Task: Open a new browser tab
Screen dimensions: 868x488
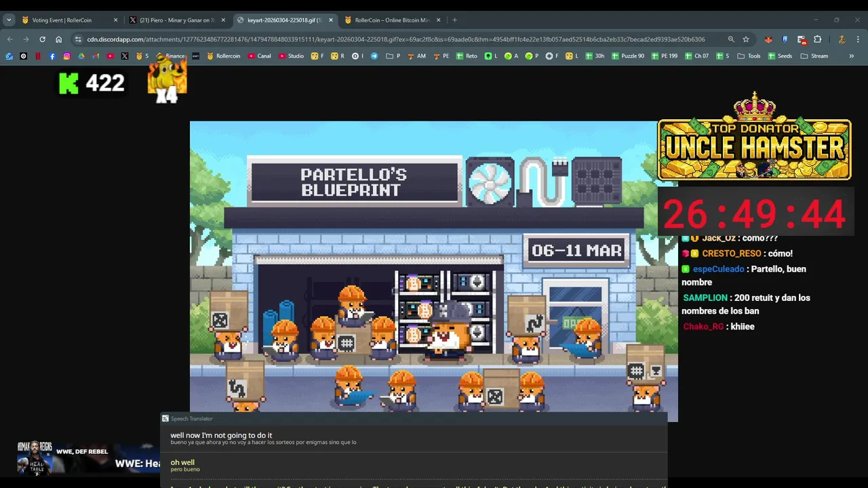Action: pyautogui.click(x=454, y=20)
